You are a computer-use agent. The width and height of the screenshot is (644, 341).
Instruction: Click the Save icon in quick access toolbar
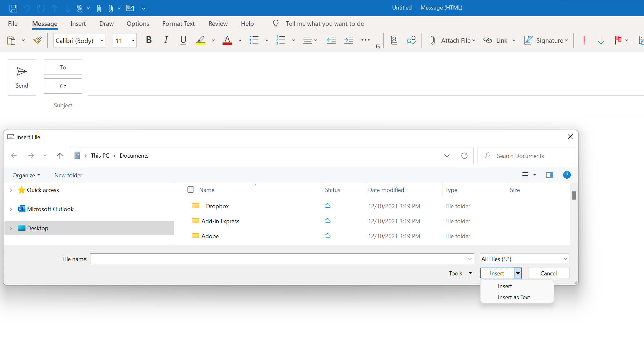coord(13,8)
